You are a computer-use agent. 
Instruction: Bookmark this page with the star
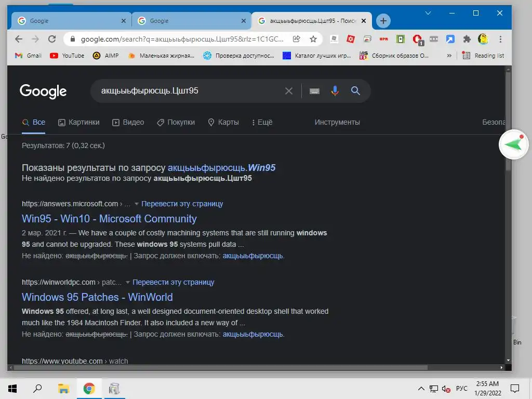click(x=313, y=39)
